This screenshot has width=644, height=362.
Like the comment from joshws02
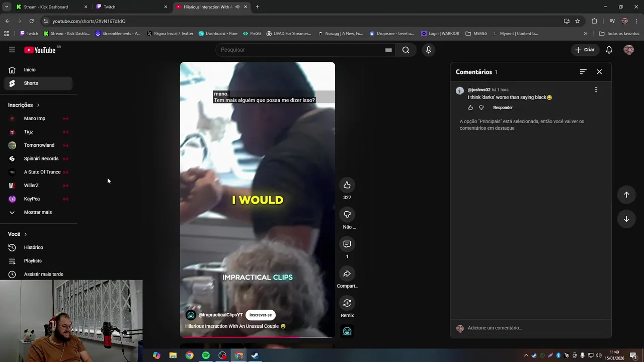coord(470,108)
